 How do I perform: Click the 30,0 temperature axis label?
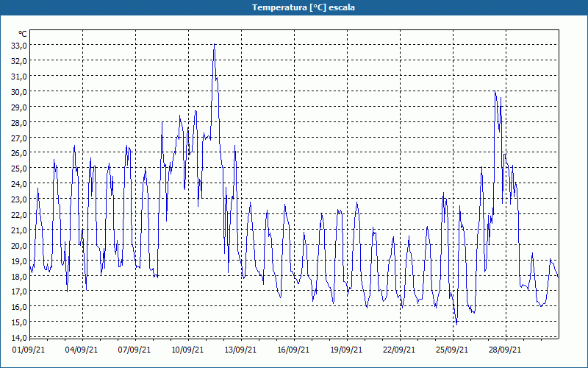click(x=19, y=91)
